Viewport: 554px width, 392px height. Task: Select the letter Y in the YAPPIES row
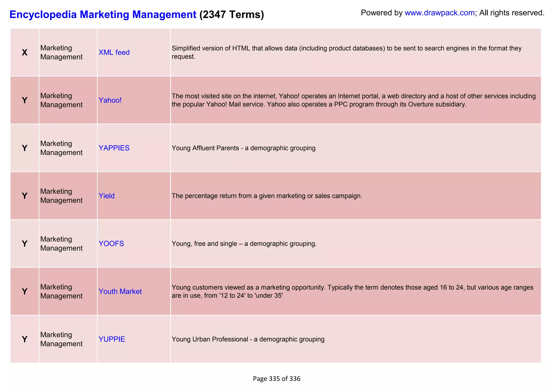point(25,148)
